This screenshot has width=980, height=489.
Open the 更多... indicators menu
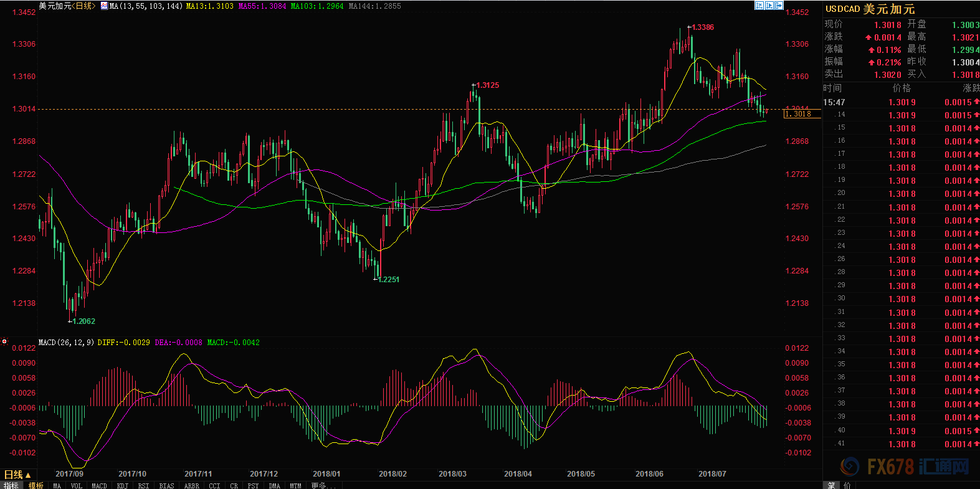coord(323,485)
